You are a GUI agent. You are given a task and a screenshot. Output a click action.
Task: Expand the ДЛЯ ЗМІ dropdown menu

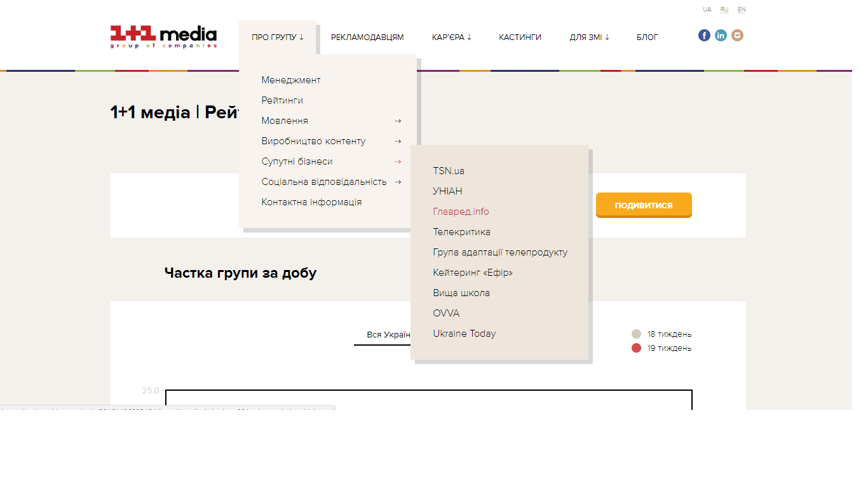pyautogui.click(x=589, y=37)
